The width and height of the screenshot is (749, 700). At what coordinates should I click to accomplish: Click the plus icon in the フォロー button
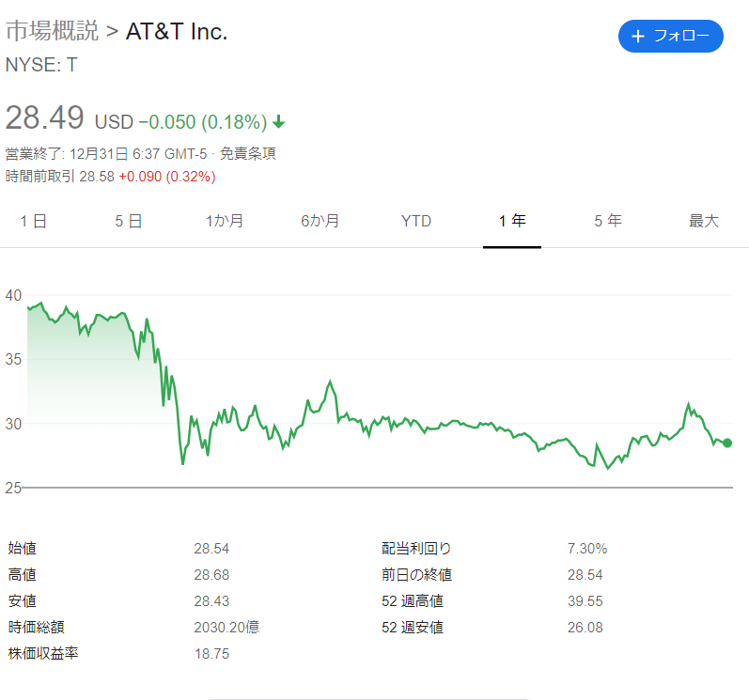point(638,37)
